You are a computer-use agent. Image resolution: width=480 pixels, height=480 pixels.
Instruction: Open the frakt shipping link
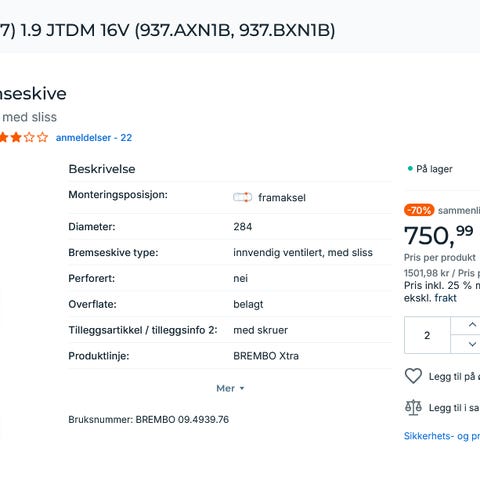[445, 298]
